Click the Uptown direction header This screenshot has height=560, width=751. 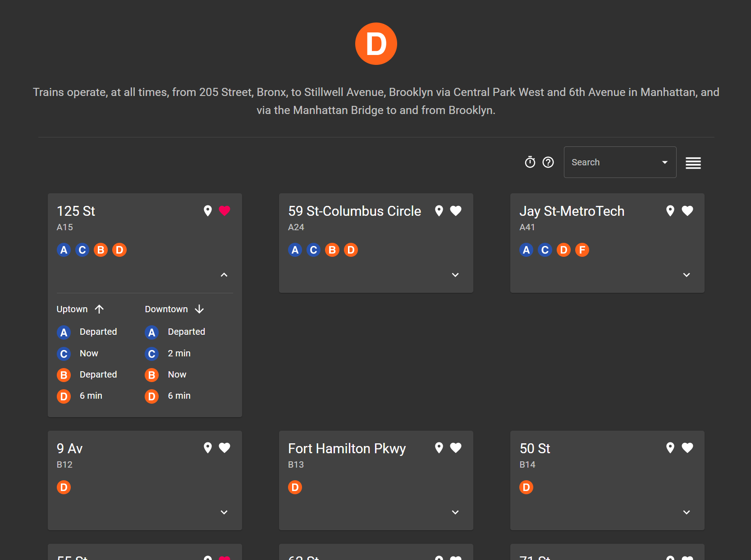[x=80, y=309]
